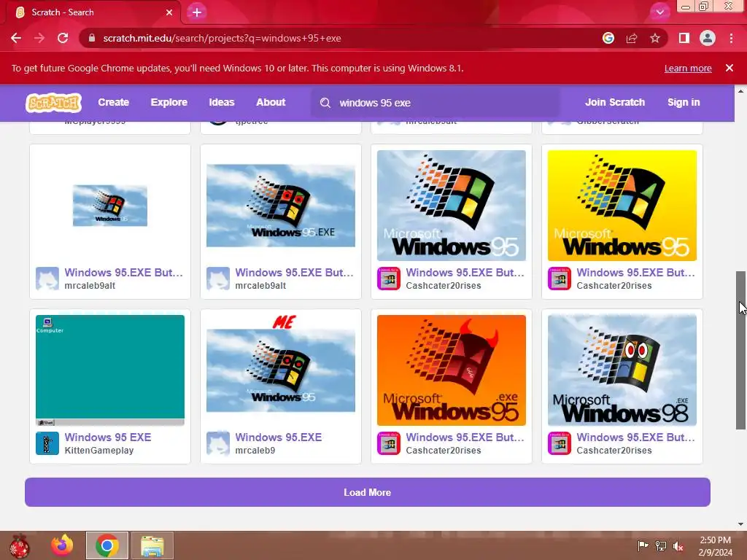Click Sign in on the navbar
Screen dimensions: 747x560
click(684, 102)
